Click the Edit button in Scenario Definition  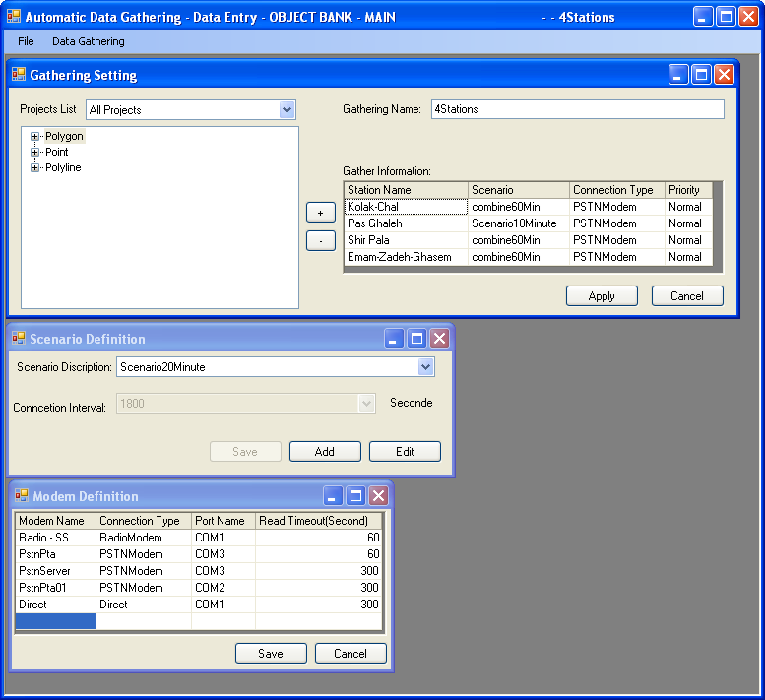[405, 452]
